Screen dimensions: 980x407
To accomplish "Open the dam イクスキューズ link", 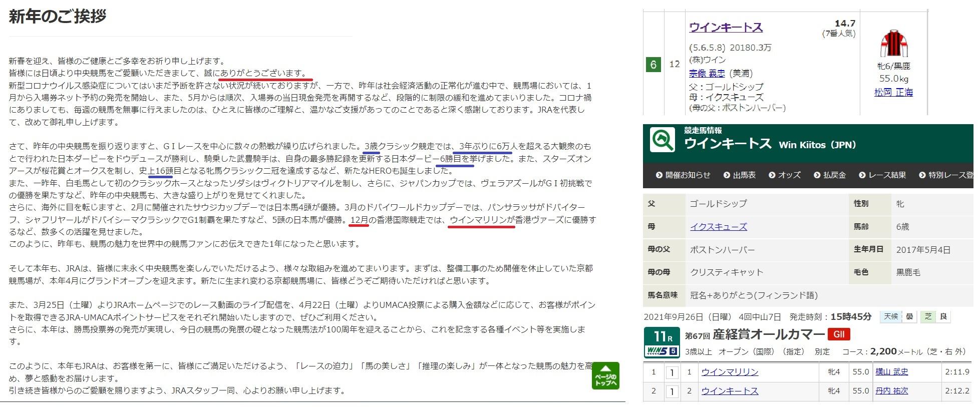I will (x=719, y=227).
